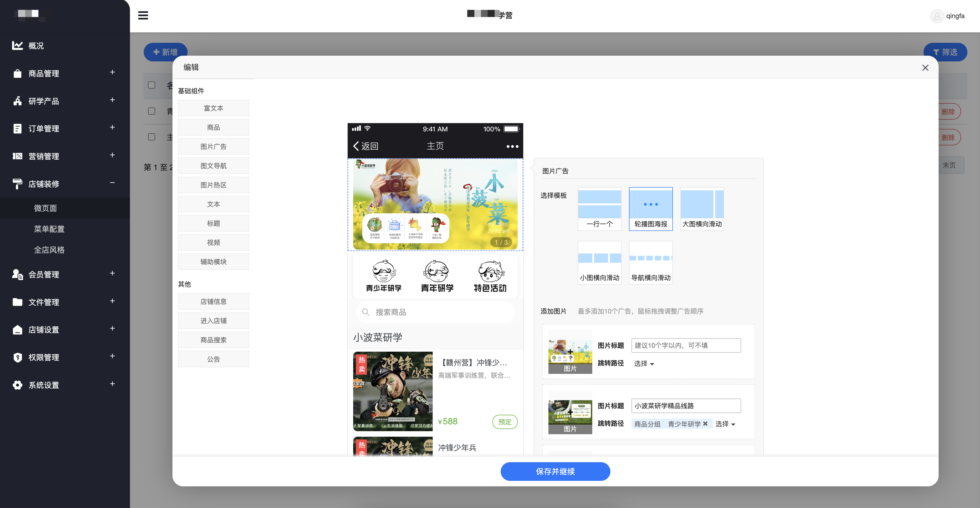Screen dimensions: 980x508
Task: Click the three dots in phone preview header
Action: (512, 146)
